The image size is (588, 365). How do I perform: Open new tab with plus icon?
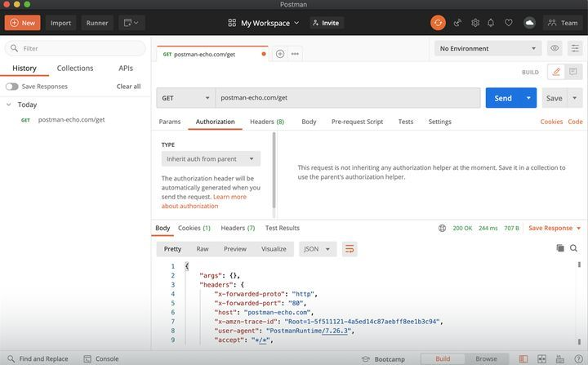tap(280, 54)
